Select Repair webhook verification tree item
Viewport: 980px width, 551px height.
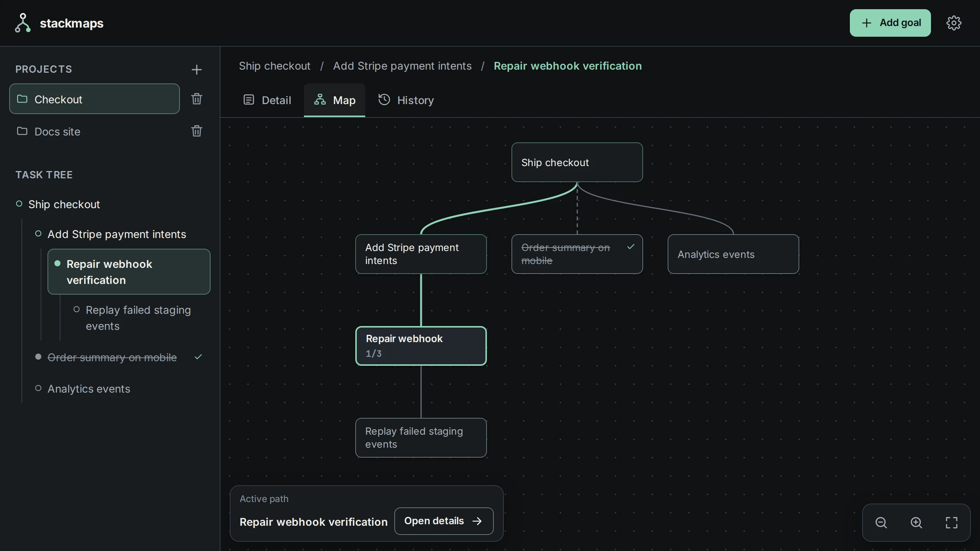coord(129,272)
